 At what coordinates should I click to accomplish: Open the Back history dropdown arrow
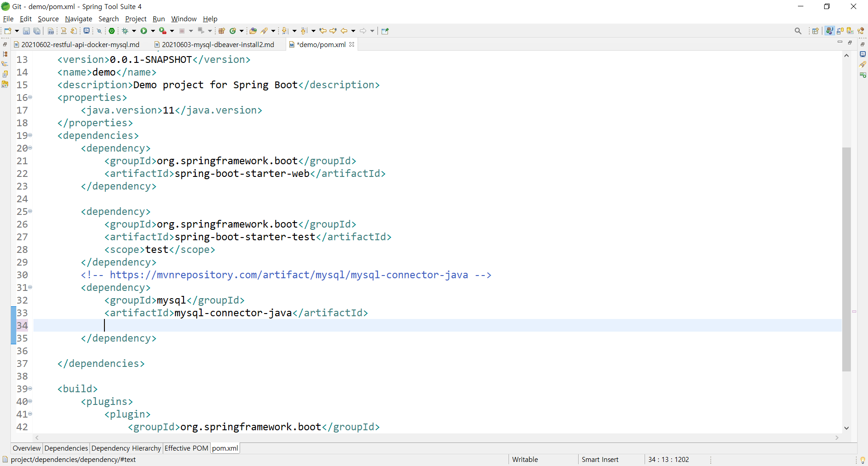[353, 31]
